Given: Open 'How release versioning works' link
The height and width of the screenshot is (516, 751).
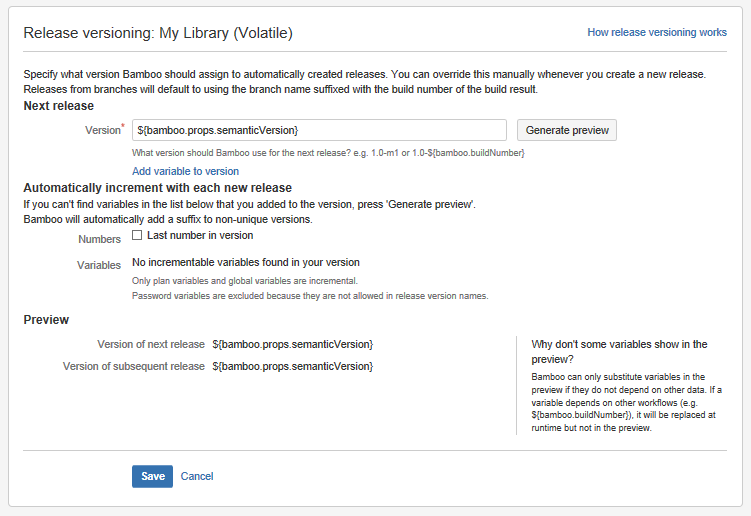Looking at the screenshot, I should point(657,32).
